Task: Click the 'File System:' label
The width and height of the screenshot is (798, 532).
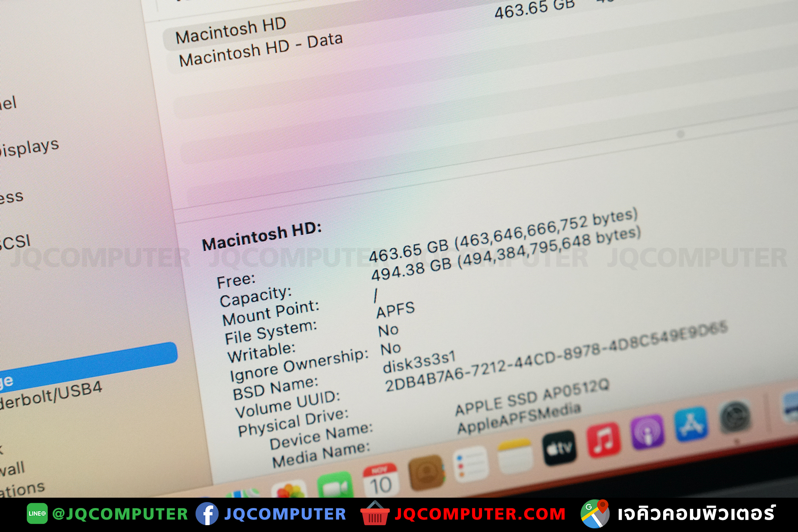Action: (x=271, y=332)
